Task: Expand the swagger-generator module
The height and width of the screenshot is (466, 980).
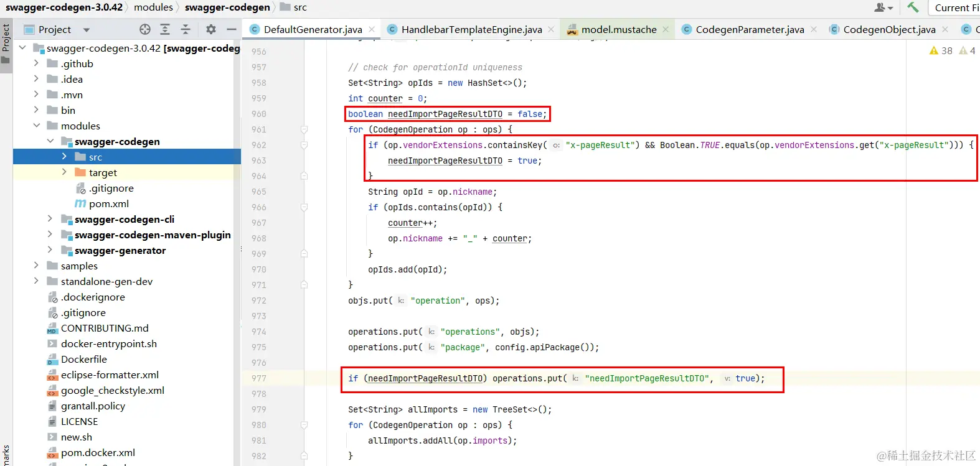Action: tap(50, 250)
